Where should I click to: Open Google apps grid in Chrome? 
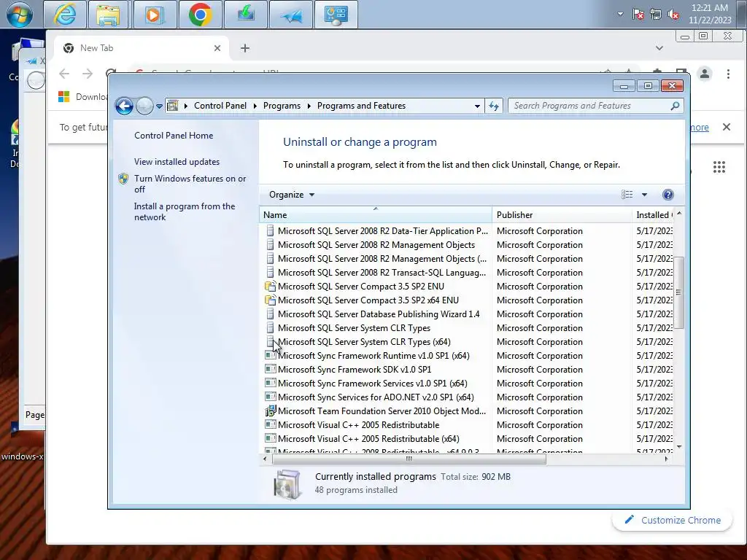click(719, 167)
